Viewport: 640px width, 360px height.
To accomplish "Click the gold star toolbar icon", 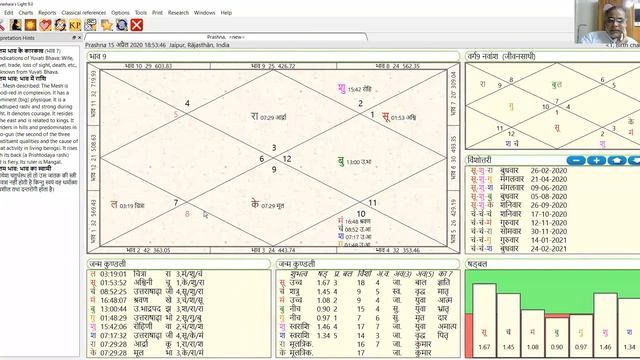I will tap(107, 25).
